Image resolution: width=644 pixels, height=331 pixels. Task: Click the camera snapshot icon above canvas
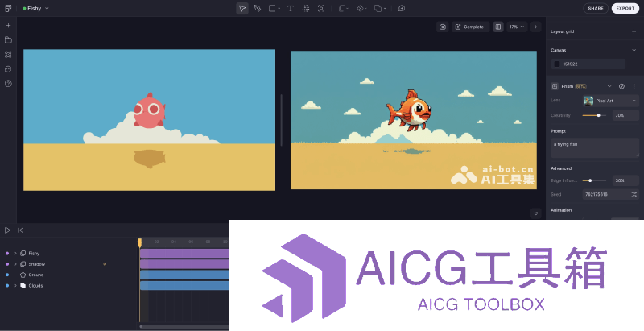coord(442,27)
